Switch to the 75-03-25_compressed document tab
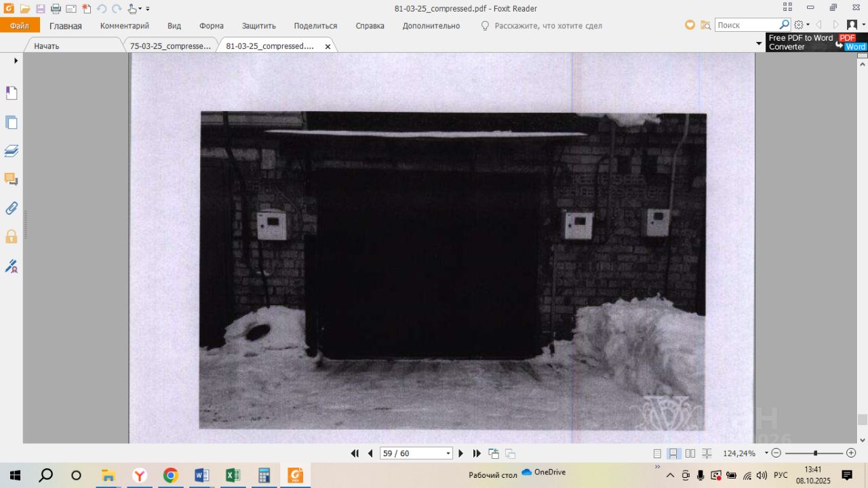This screenshot has height=488, width=868. (x=170, y=46)
